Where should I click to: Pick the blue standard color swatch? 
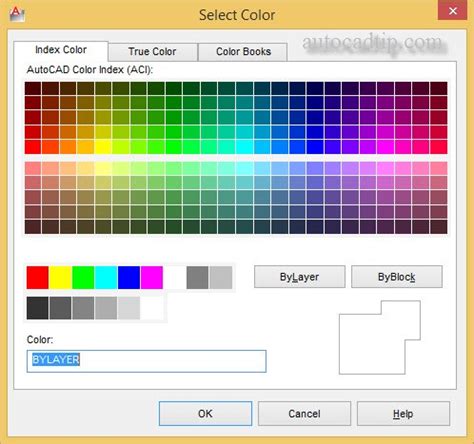click(x=129, y=277)
